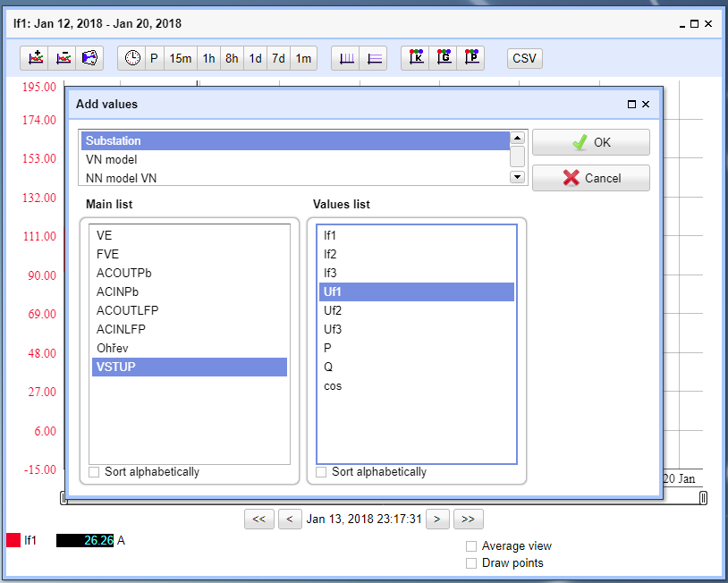Select ACINLFP in Main list
Image resolution: width=728 pixels, height=583 pixels.
[190, 329]
